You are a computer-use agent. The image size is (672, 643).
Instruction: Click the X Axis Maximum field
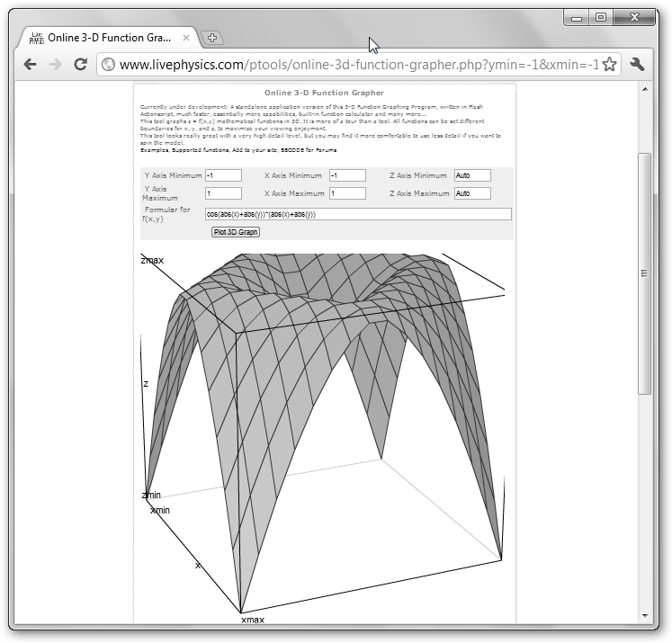point(347,193)
